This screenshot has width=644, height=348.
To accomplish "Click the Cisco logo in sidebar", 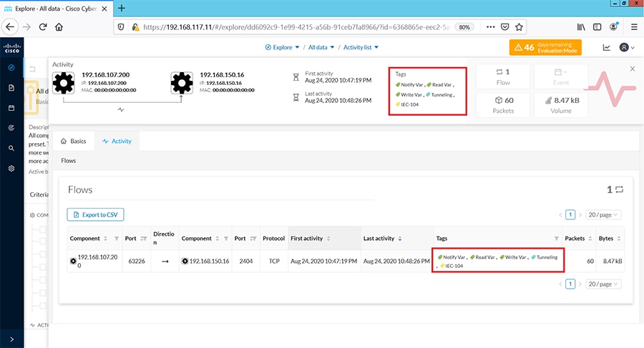I will click(11, 48).
